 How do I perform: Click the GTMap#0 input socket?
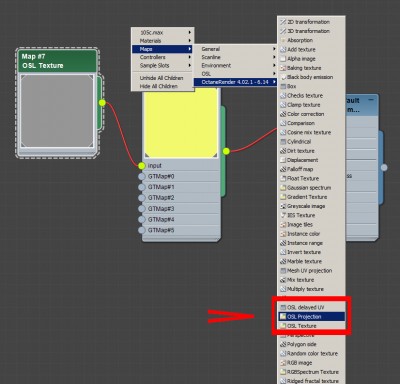[142, 176]
